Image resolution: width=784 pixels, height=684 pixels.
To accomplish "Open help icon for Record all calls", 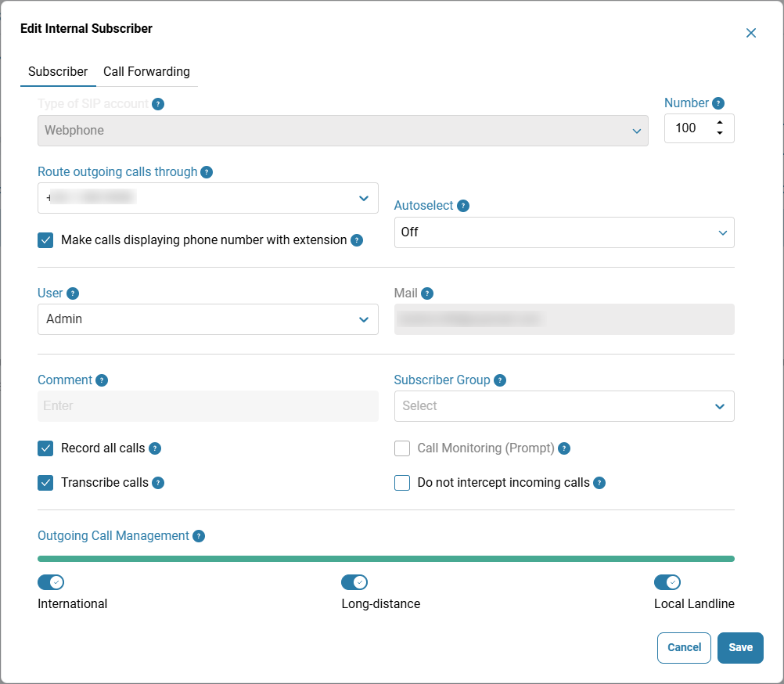I will tap(155, 448).
